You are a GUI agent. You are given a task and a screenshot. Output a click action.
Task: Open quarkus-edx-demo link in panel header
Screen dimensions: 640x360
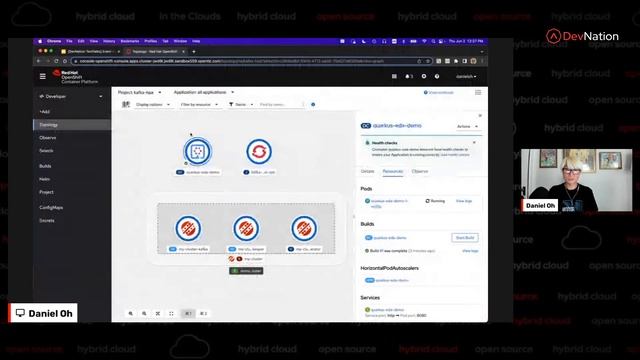(397, 126)
